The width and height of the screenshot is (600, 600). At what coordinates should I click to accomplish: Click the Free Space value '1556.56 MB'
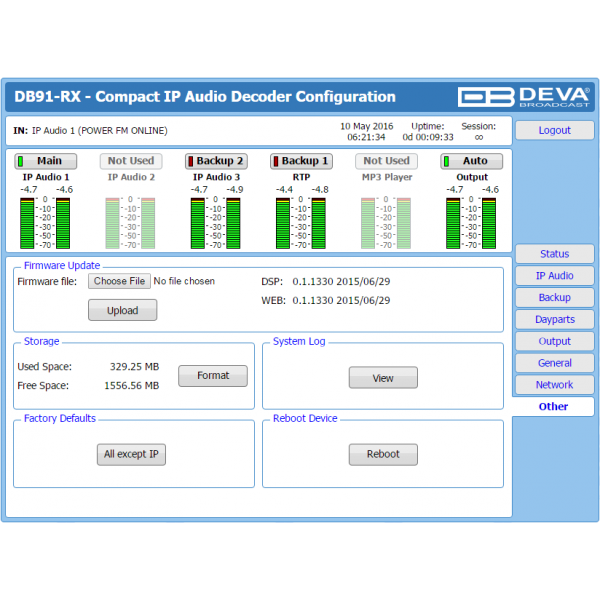tap(132, 385)
